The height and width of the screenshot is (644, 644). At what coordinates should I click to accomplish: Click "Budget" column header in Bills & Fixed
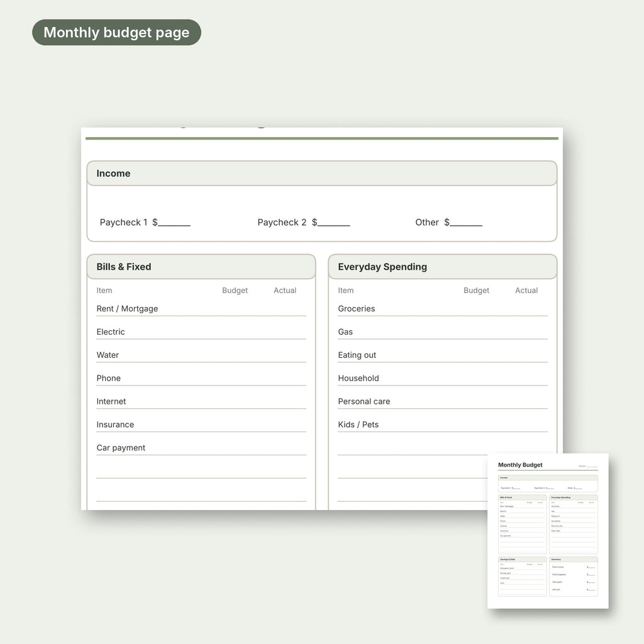point(235,291)
